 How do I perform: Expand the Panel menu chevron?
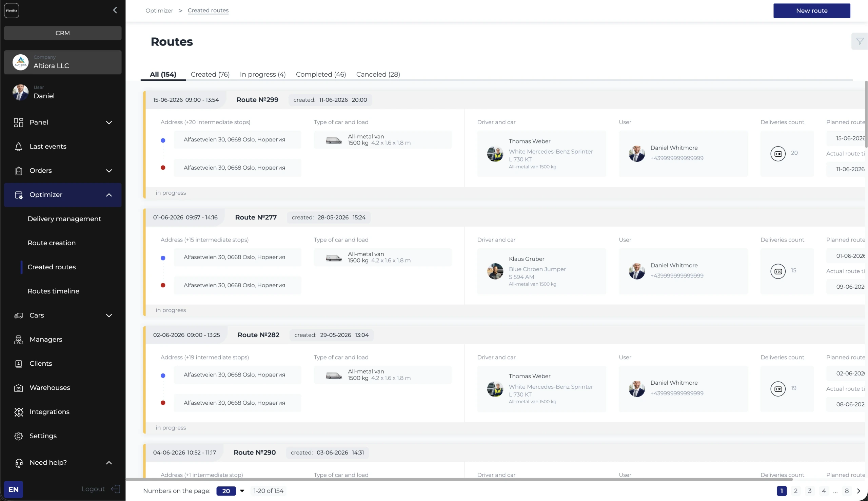(x=109, y=122)
